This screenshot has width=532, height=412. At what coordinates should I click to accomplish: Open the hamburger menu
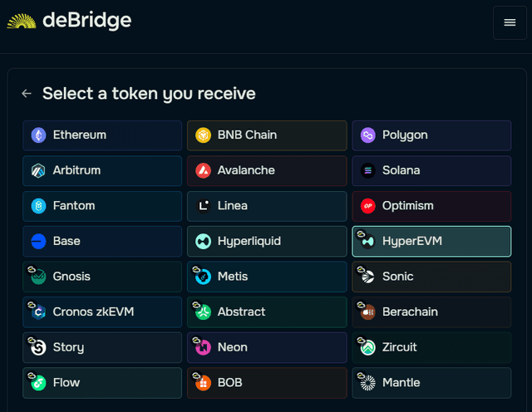tap(510, 22)
